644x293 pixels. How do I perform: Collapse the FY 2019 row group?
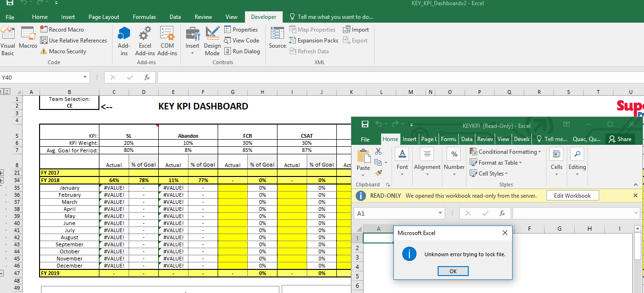[x=2, y=273]
